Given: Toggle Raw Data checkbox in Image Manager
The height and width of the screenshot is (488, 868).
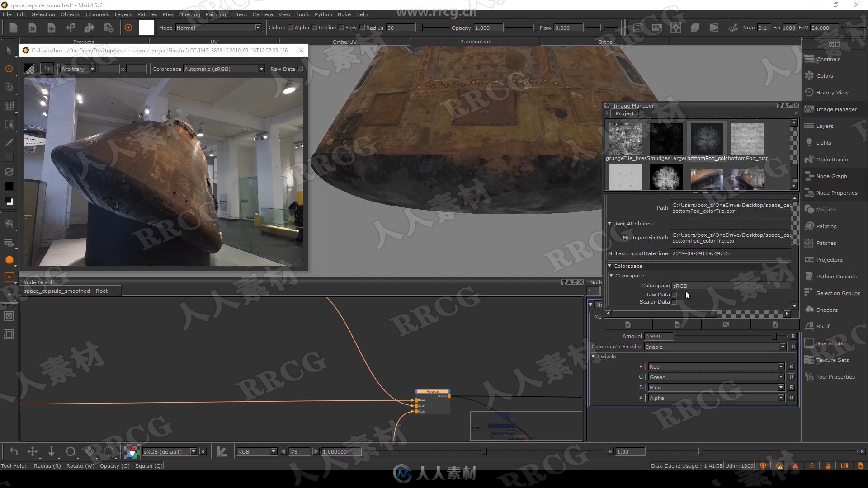Looking at the screenshot, I should click(x=675, y=294).
